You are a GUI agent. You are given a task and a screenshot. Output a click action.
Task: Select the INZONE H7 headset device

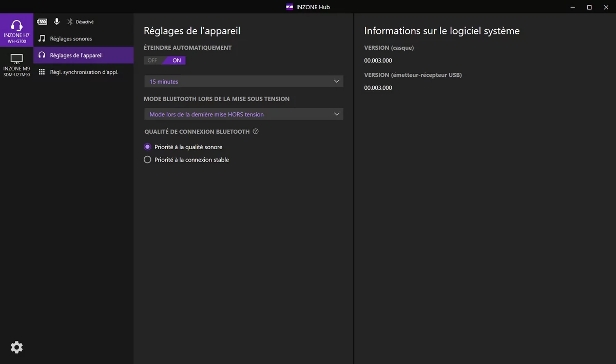pos(16,30)
